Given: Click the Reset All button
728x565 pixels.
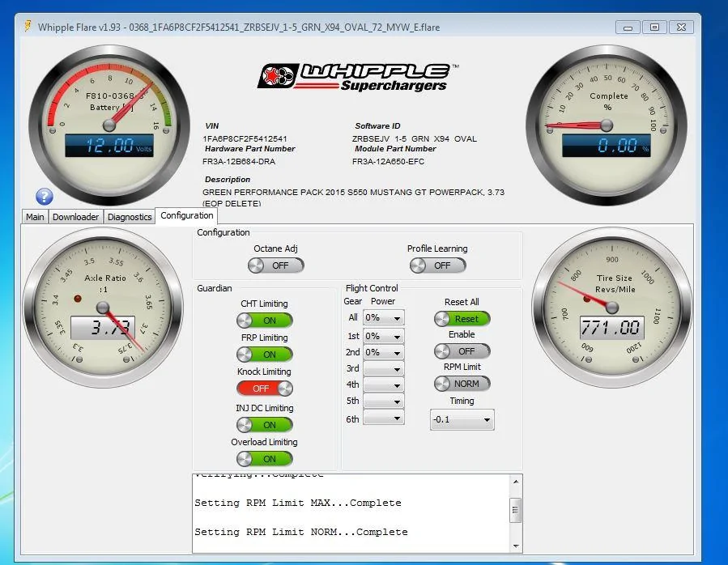Looking at the screenshot, I should [x=462, y=319].
